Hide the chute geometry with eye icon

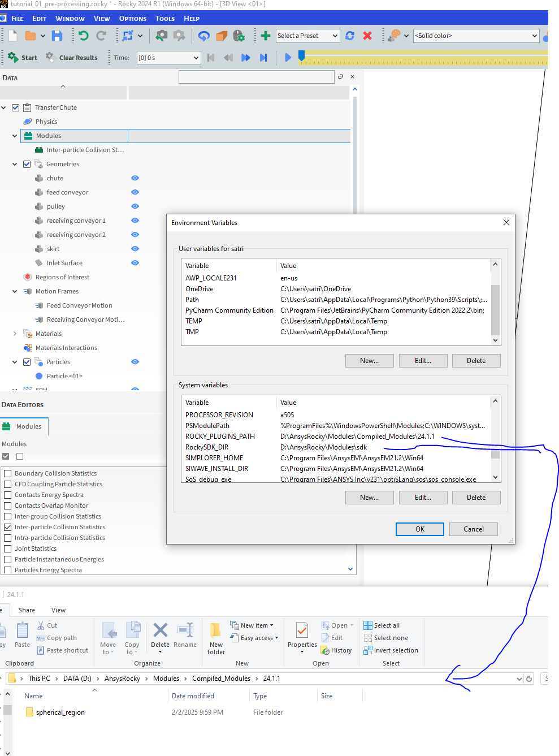coord(135,178)
